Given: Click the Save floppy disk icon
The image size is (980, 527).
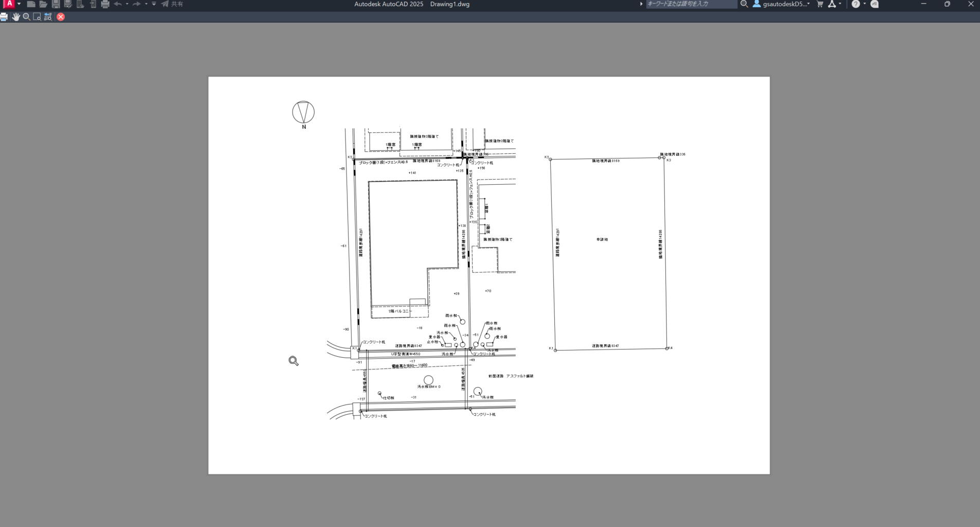Looking at the screenshot, I should (56, 4).
